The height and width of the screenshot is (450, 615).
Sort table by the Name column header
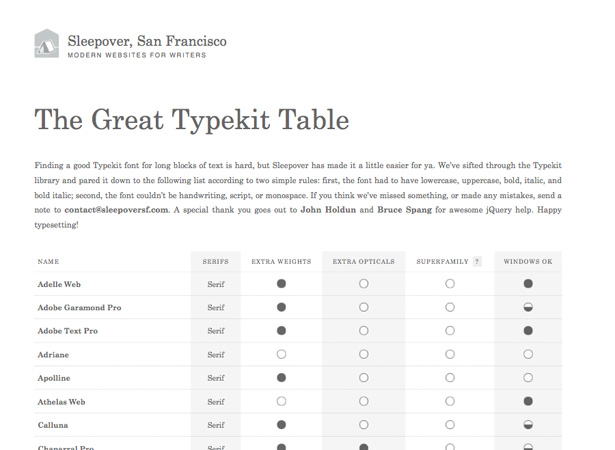[x=48, y=262]
